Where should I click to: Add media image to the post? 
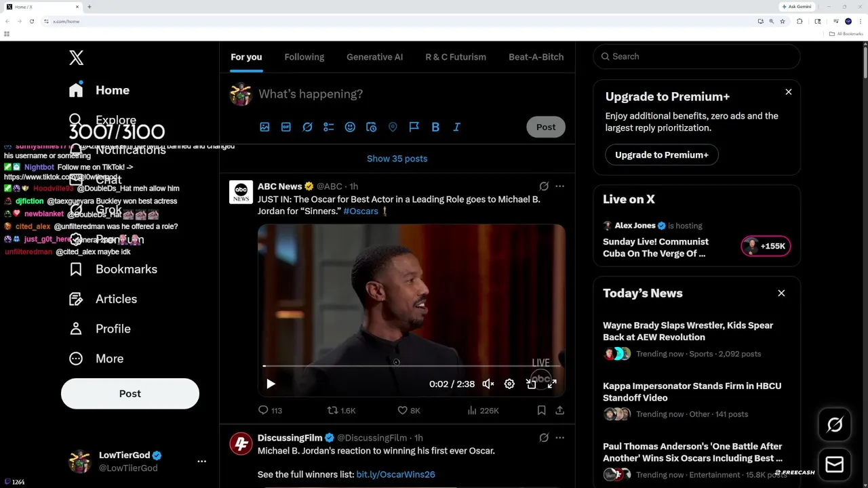pos(264,127)
